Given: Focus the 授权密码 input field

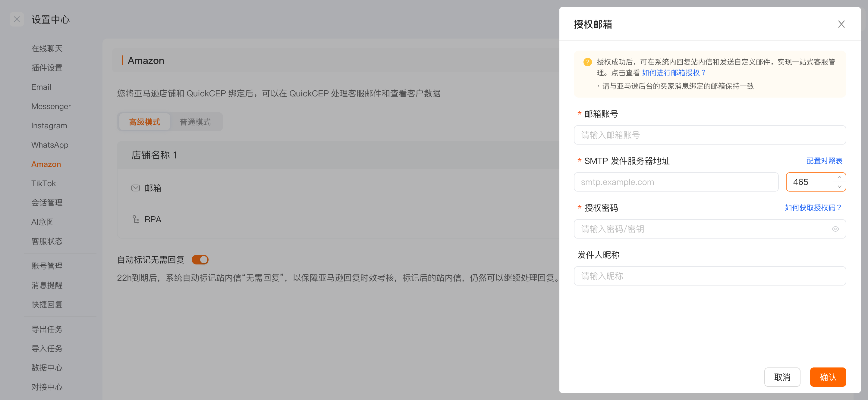Looking at the screenshot, I should [710, 229].
